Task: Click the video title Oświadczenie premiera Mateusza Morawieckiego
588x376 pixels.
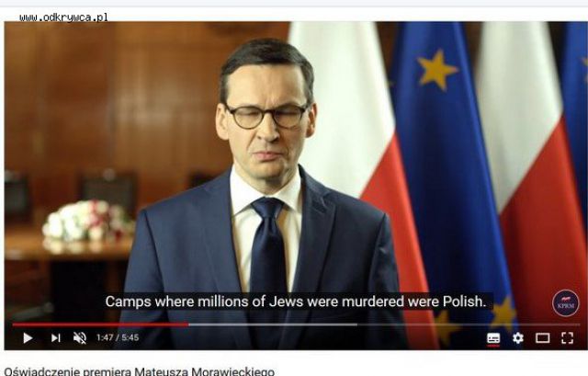Action: [x=139, y=371]
